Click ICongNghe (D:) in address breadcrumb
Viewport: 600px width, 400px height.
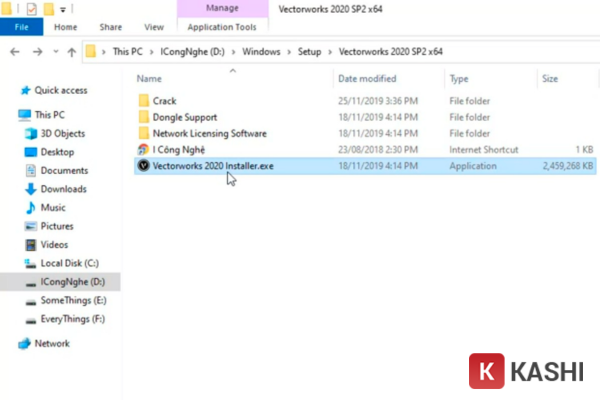[x=192, y=52]
